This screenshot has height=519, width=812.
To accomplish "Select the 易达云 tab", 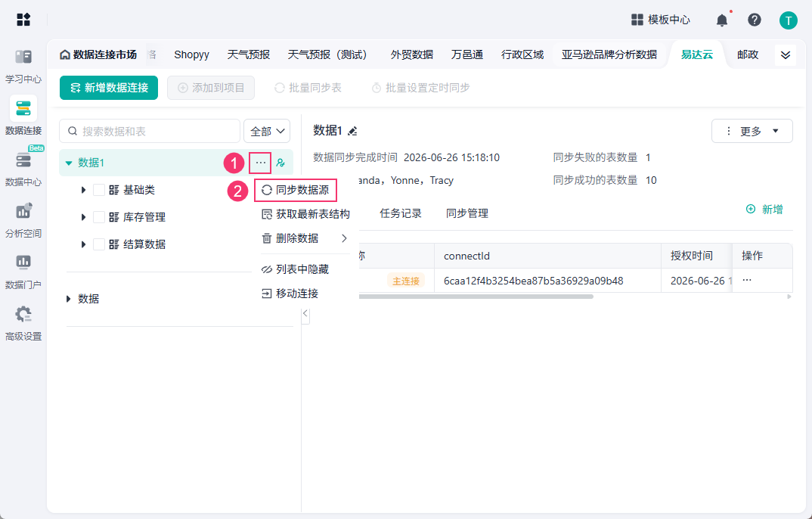I will (x=697, y=54).
